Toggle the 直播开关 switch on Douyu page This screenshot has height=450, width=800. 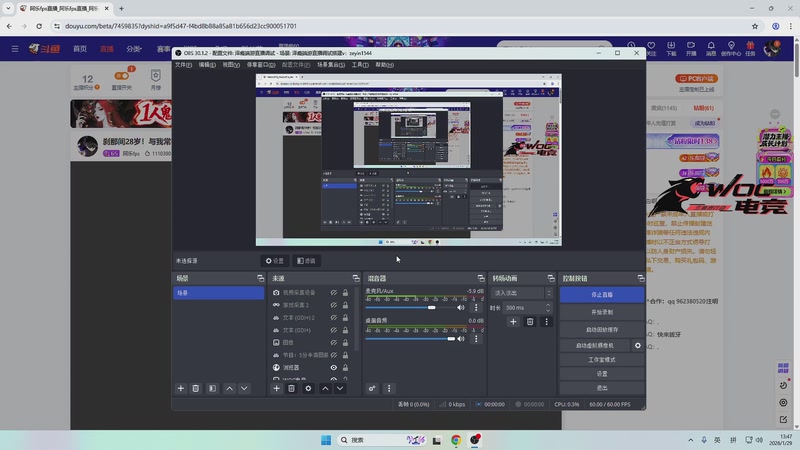121,76
